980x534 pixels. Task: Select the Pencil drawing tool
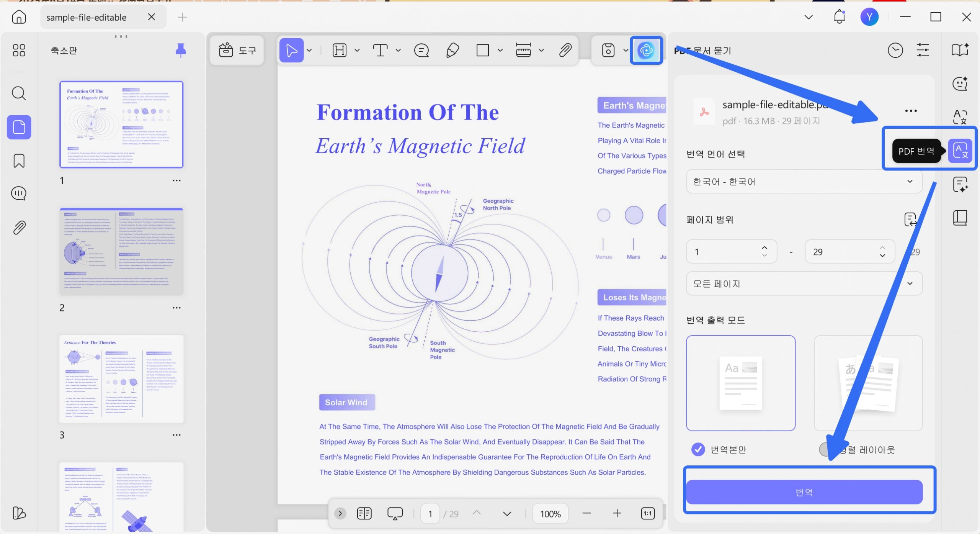pyautogui.click(x=452, y=50)
